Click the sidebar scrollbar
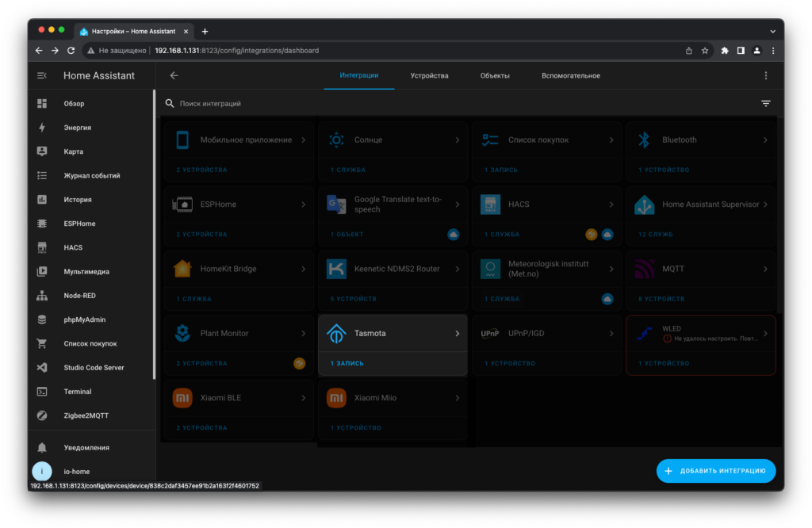This screenshot has width=812, height=528. tap(155, 235)
